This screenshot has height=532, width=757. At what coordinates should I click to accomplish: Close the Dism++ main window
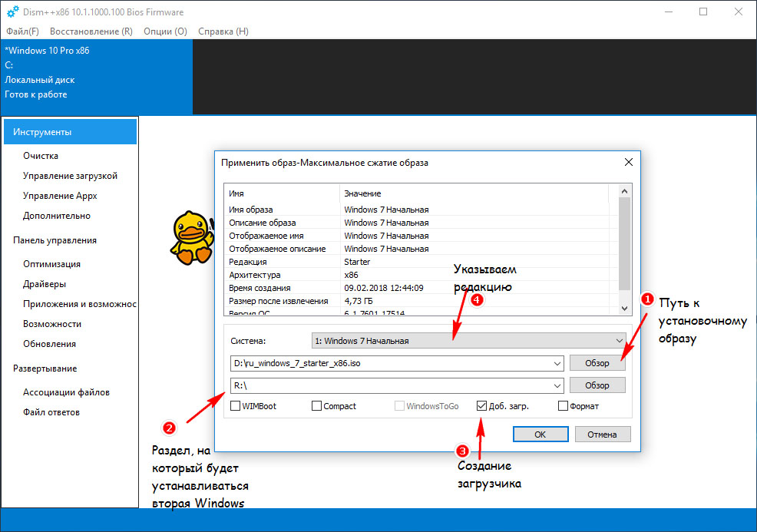tap(738, 12)
